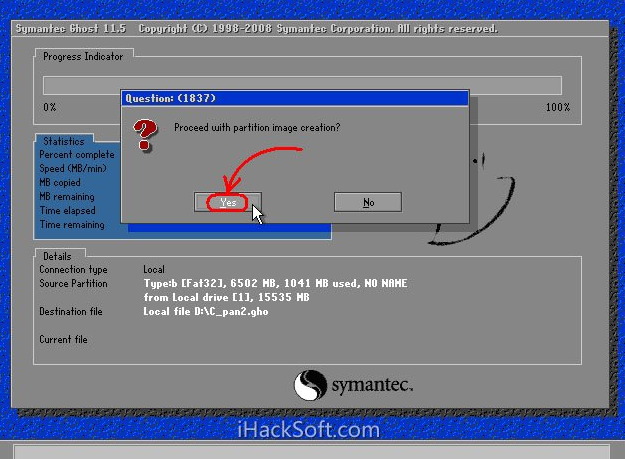Click the Details panel header

pyautogui.click(x=57, y=256)
